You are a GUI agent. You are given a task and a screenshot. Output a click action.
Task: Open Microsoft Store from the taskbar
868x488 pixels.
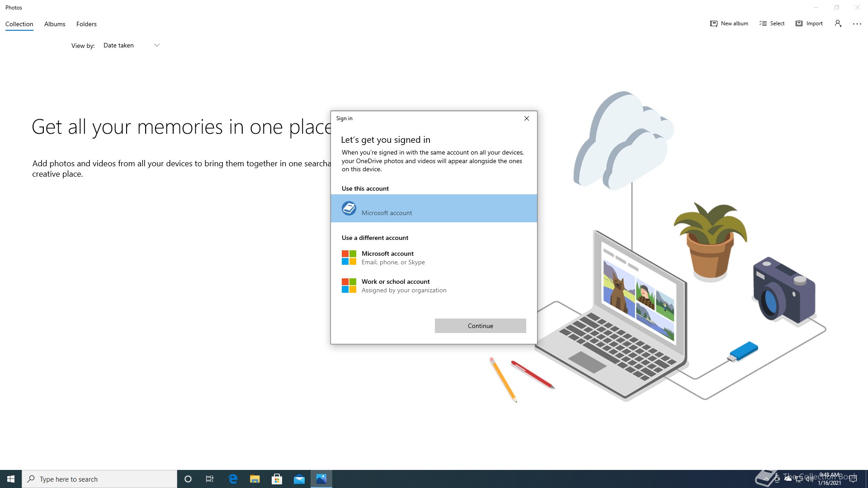click(277, 479)
